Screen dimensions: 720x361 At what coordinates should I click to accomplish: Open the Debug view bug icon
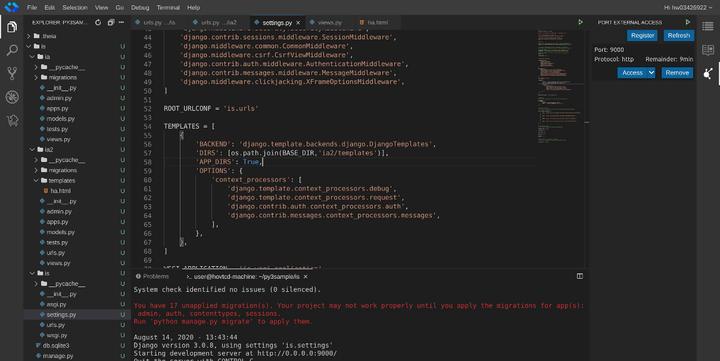(12, 97)
